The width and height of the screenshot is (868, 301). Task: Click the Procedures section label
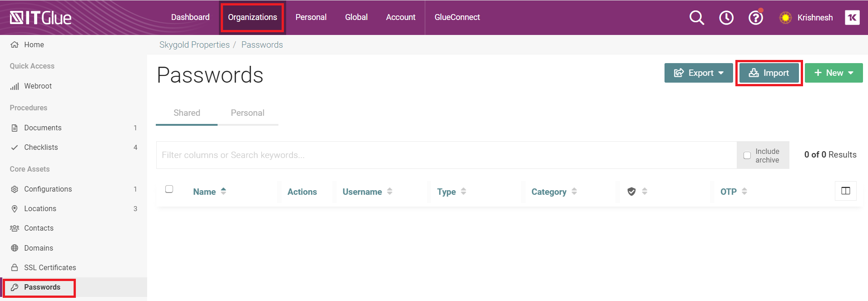(x=29, y=108)
